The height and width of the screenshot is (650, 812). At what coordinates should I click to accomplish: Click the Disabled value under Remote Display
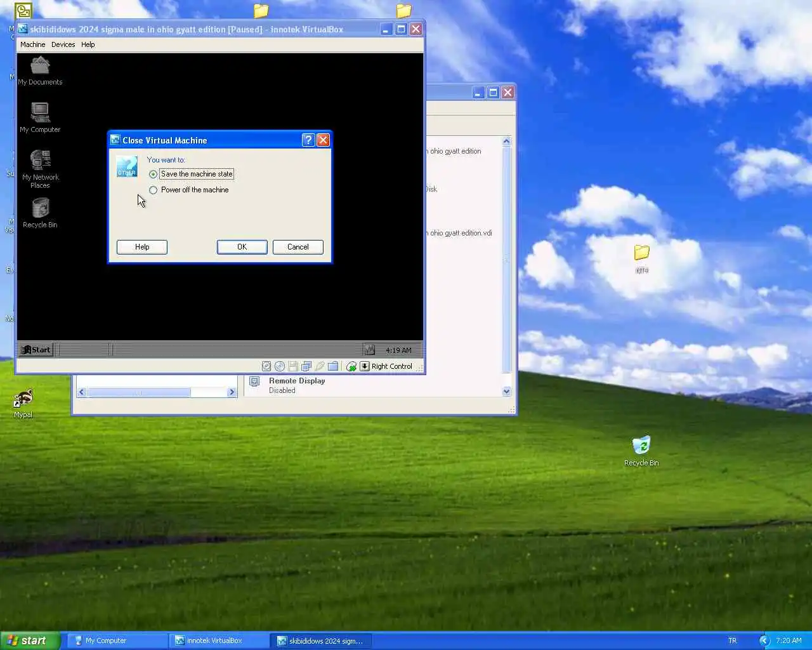[282, 390]
